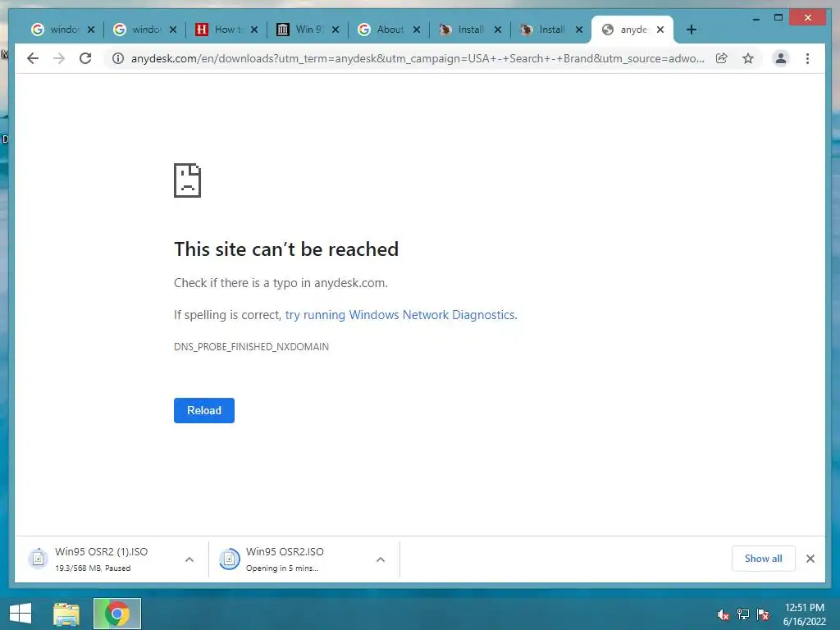
Task: Open 'try running Windows Network Diagnostics' link
Action: click(400, 315)
